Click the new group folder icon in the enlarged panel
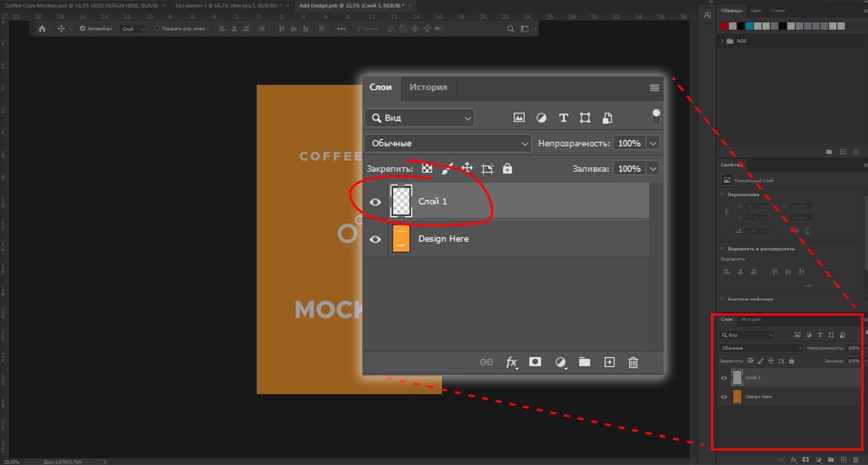868x465 pixels. (x=584, y=362)
